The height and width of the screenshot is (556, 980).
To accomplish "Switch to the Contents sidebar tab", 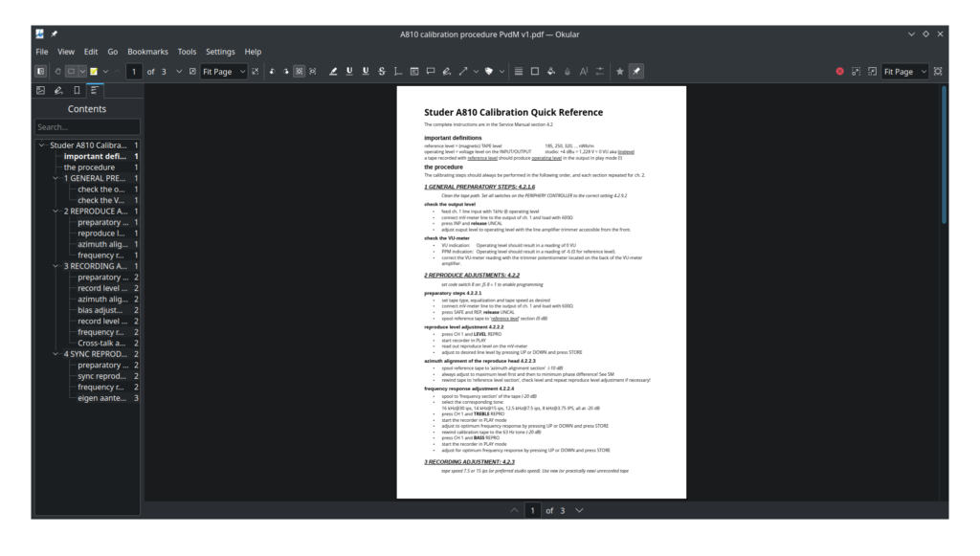I will point(95,91).
